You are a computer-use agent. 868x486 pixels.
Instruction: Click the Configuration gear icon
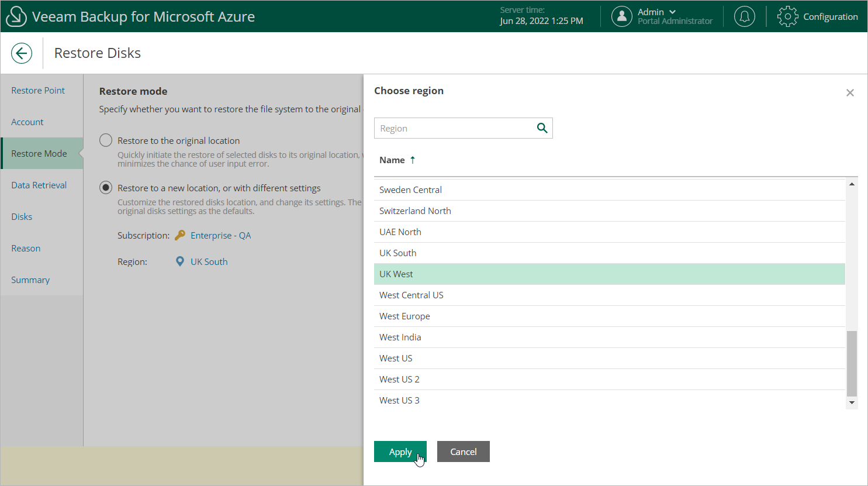pos(787,16)
